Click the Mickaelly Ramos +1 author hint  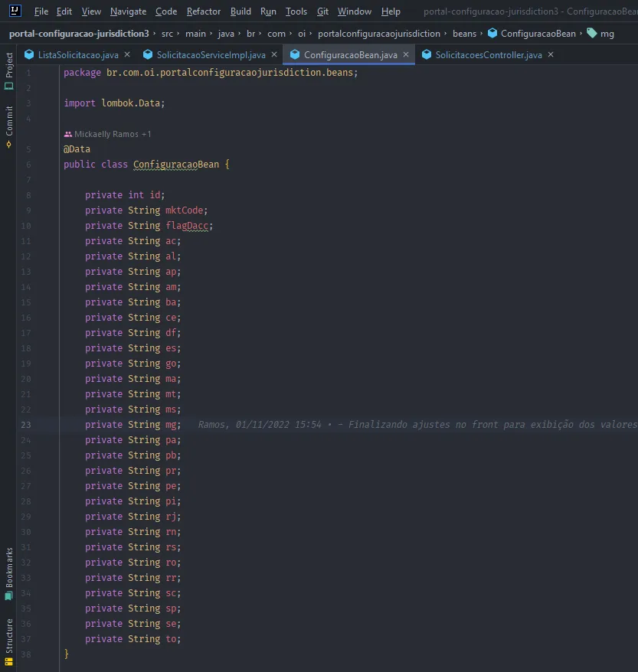click(113, 134)
